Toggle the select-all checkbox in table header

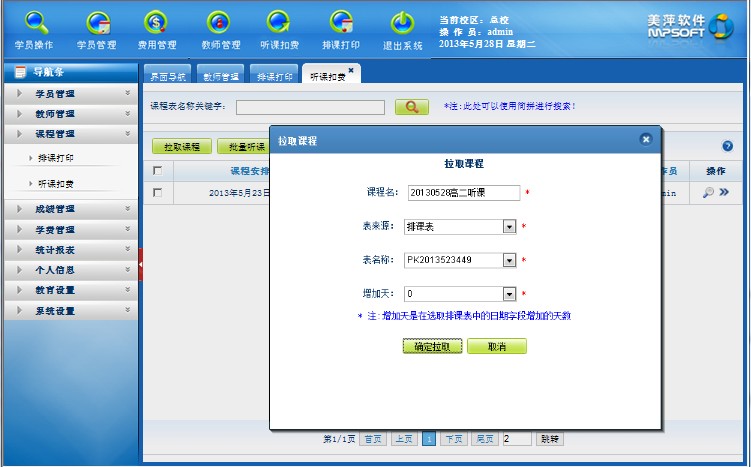point(157,171)
